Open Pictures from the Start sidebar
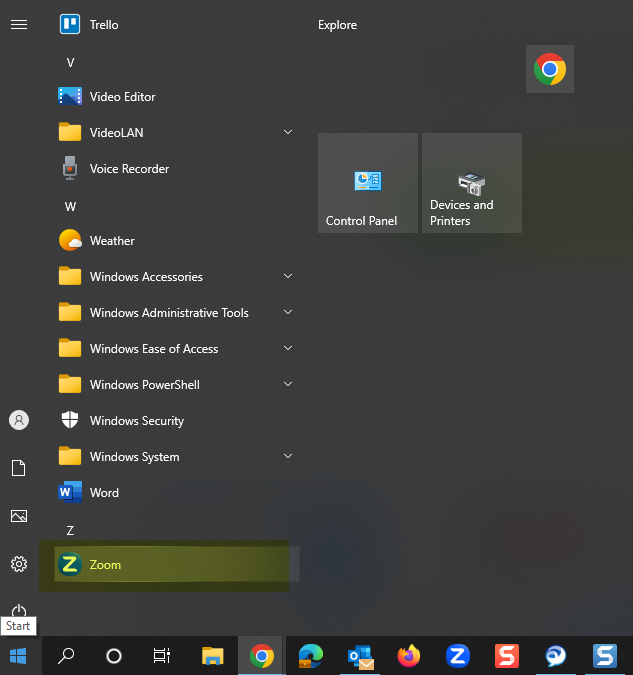This screenshot has width=633, height=675. [x=19, y=516]
